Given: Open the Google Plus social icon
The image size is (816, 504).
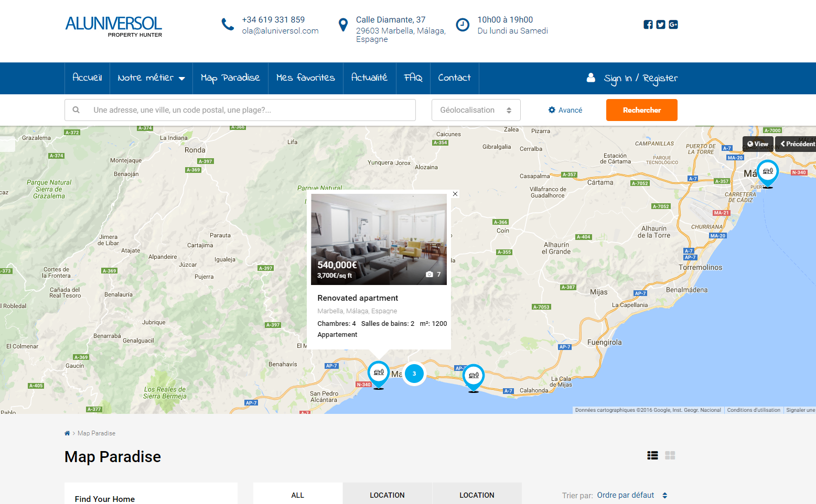Looking at the screenshot, I should [673, 25].
